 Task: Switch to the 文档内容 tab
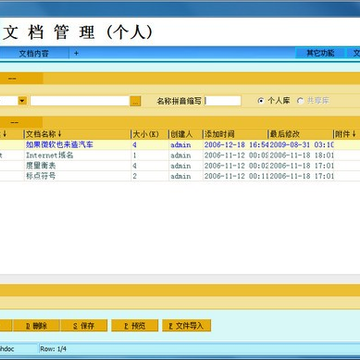[x=34, y=53]
